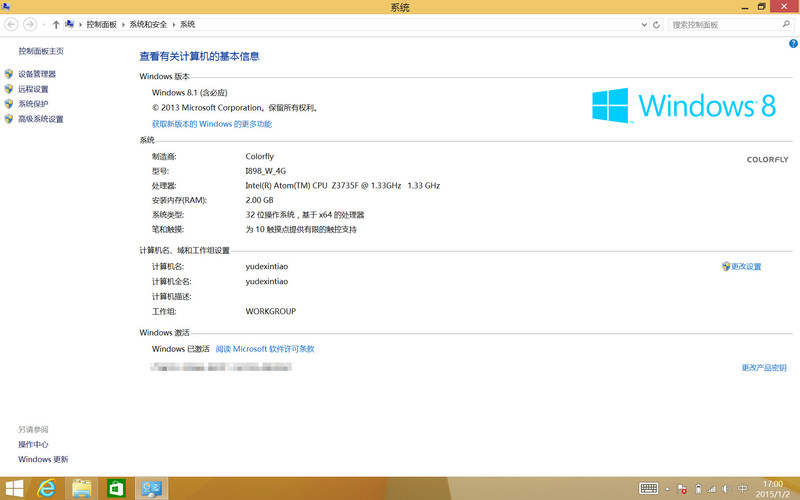Click 更改设置 link
This screenshot has width=800, height=500.
click(746, 266)
